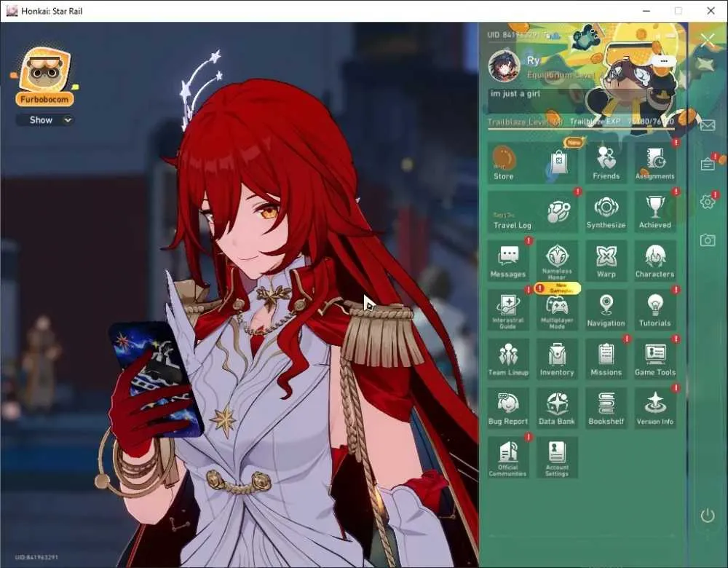
Task: Open the Bookshelf
Action: (606, 409)
